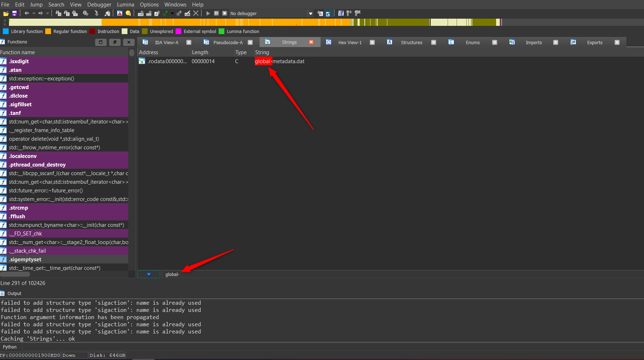Click the down arrow jump icon
This screenshot has height=360, width=644.
(x=96, y=13)
